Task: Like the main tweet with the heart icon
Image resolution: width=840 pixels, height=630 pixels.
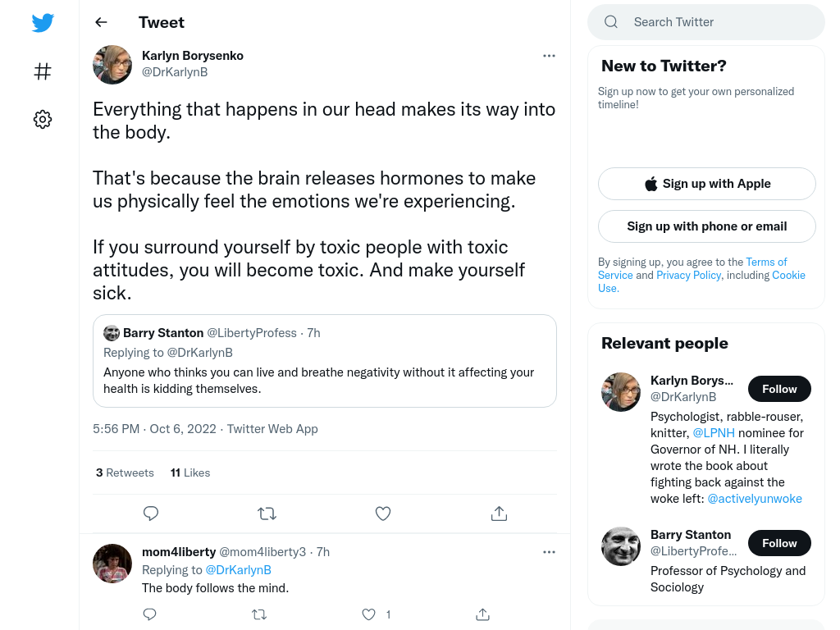Action: pyautogui.click(x=383, y=514)
